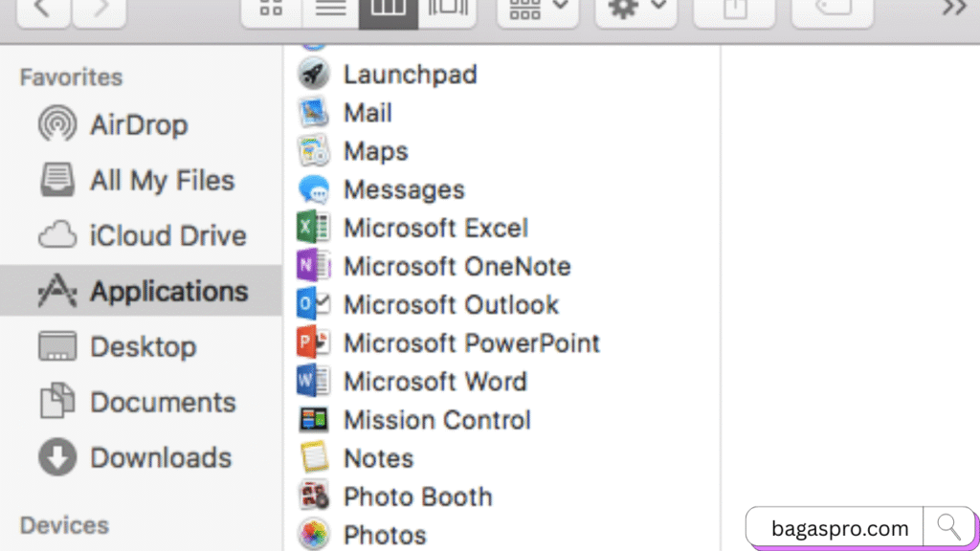Expand the toolbar overflow chevrons

coord(953,10)
